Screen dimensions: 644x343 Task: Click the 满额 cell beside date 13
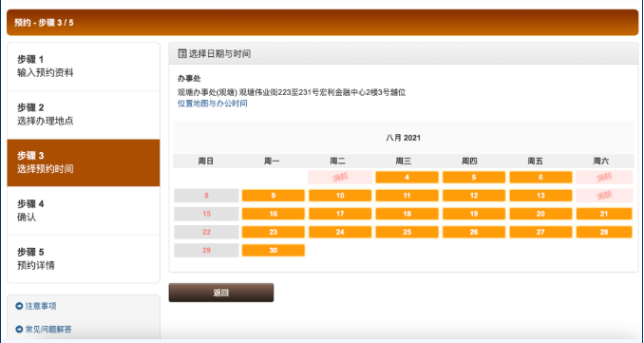click(x=604, y=196)
